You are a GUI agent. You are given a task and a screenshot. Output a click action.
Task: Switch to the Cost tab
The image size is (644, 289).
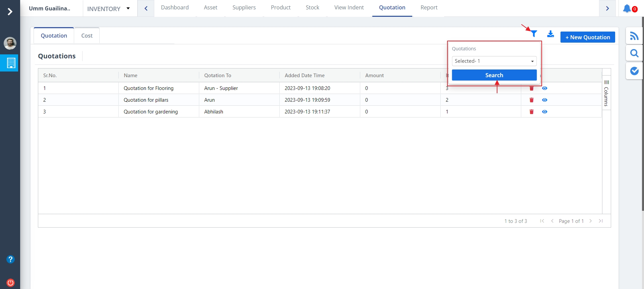point(87,36)
